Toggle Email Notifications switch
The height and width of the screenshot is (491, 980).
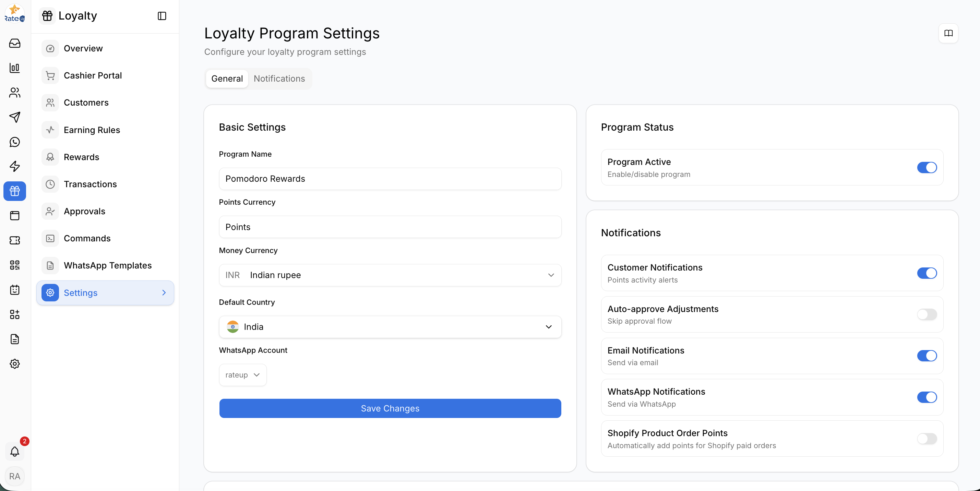point(927,356)
